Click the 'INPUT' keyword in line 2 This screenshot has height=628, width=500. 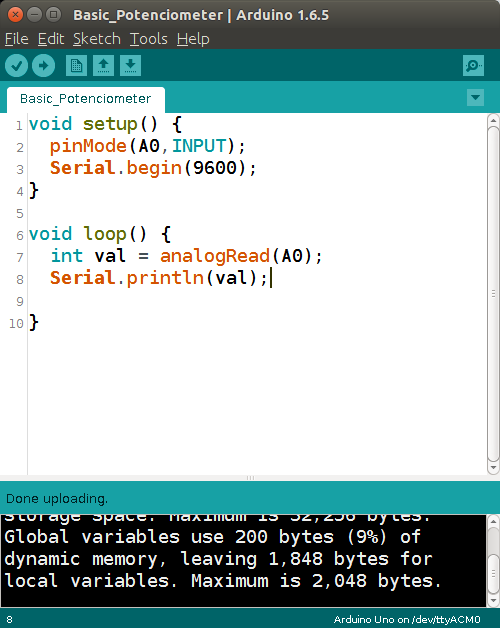pos(199,146)
